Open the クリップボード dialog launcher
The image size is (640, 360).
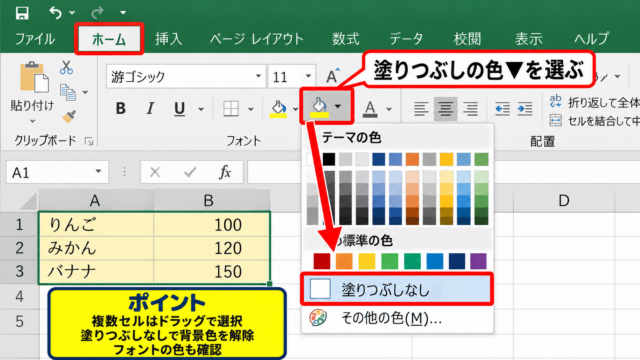click(89, 141)
